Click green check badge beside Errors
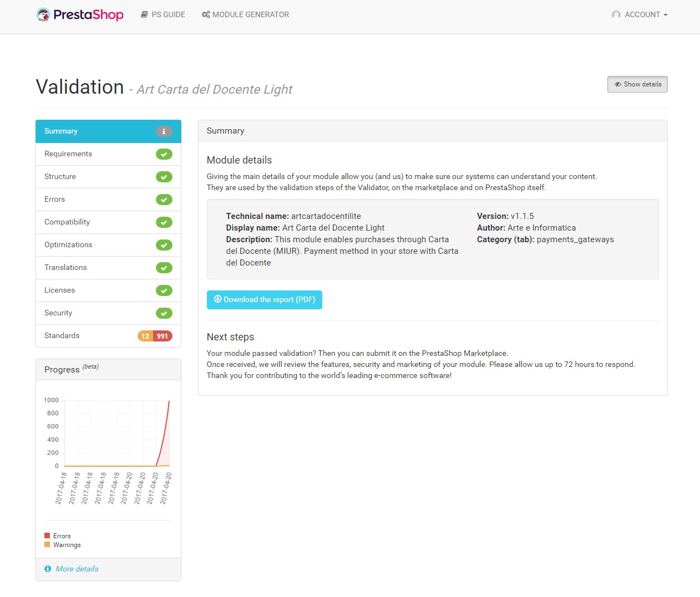This screenshot has width=700, height=597. (x=164, y=200)
